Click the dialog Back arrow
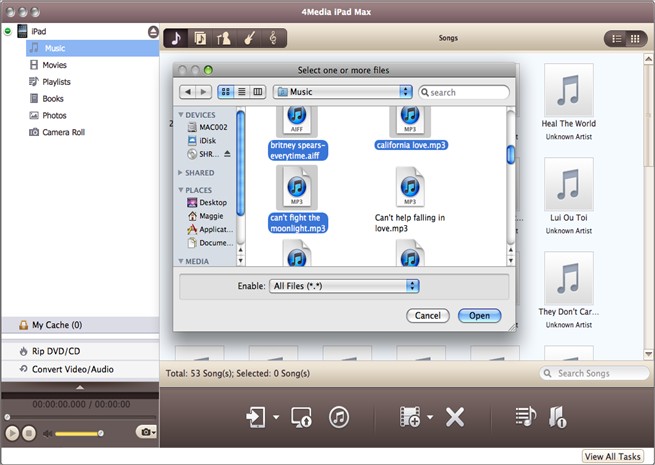 pyautogui.click(x=188, y=92)
